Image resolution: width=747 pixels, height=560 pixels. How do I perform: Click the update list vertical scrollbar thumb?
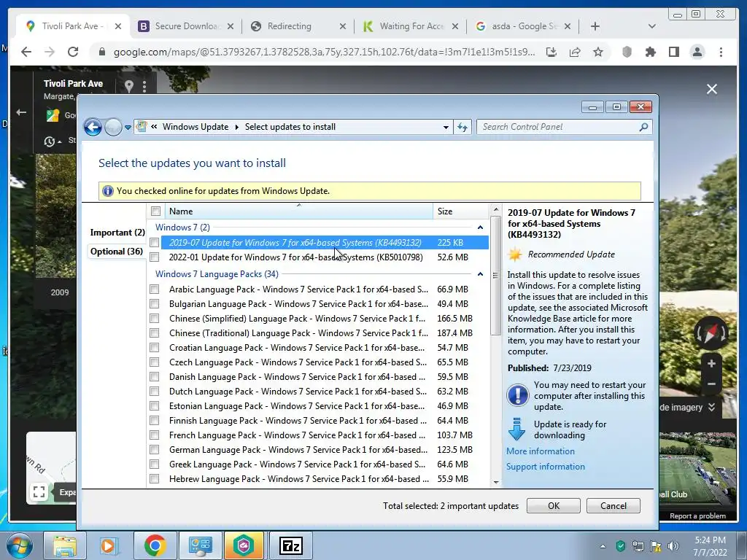point(495,275)
